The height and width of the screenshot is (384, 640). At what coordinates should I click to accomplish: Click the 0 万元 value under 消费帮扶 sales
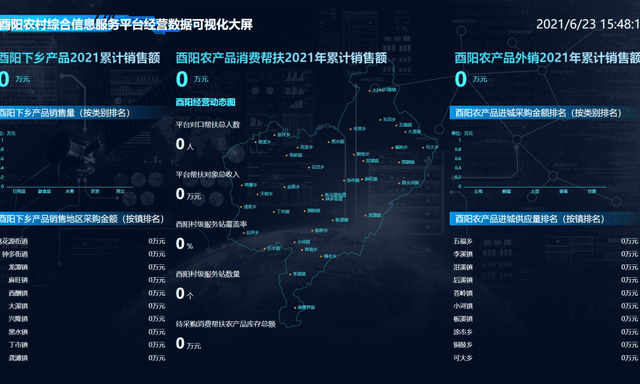click(192, 79)
